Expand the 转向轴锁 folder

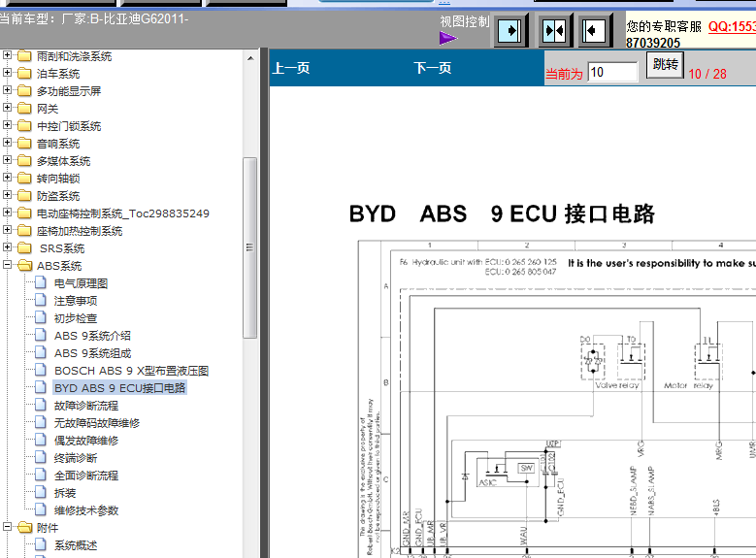7,178
